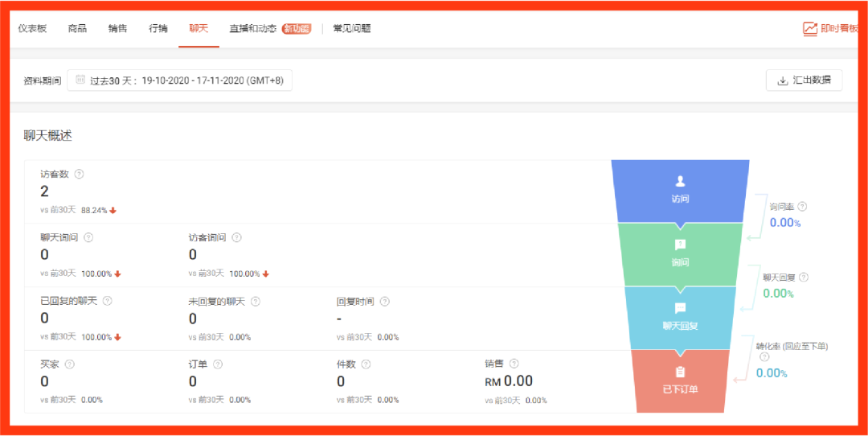
Task: Click the calendar icon in date picker
Action: click(x=80, y=80)
